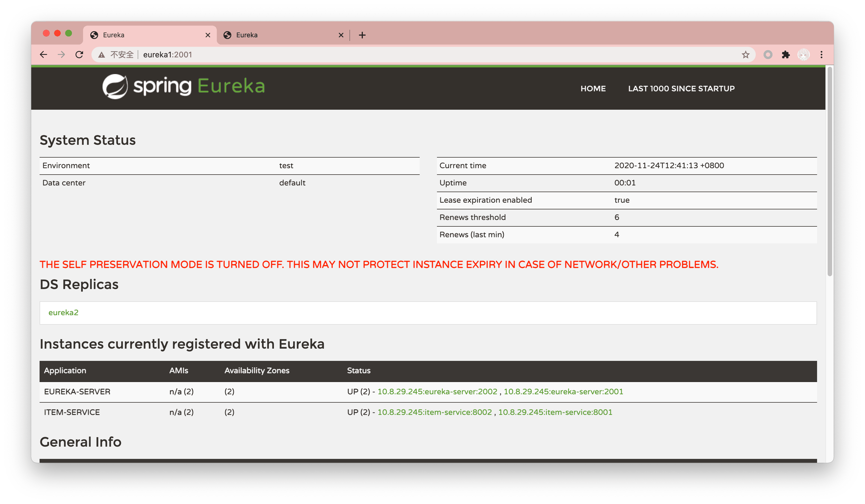
Task: Click the circular extension icon beside star
Action: point(767,55)
